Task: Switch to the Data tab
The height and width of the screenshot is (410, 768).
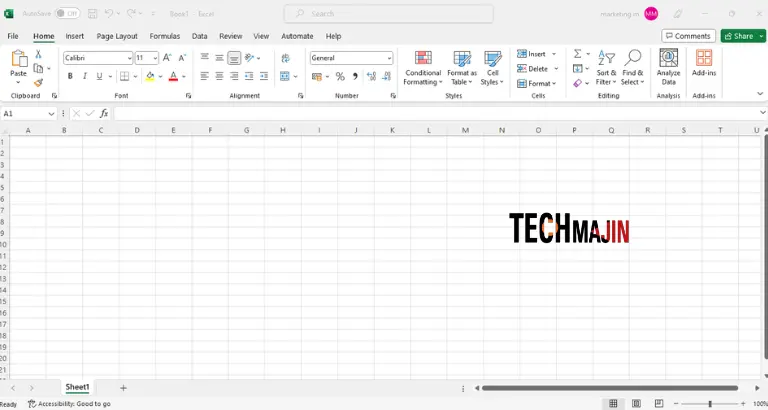Action: 199,36
